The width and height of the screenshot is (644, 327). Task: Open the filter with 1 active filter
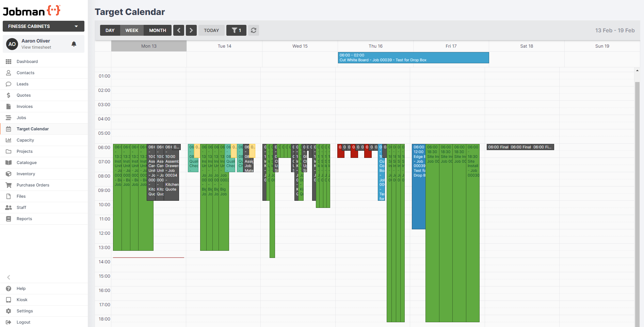[x=236, y=30]
